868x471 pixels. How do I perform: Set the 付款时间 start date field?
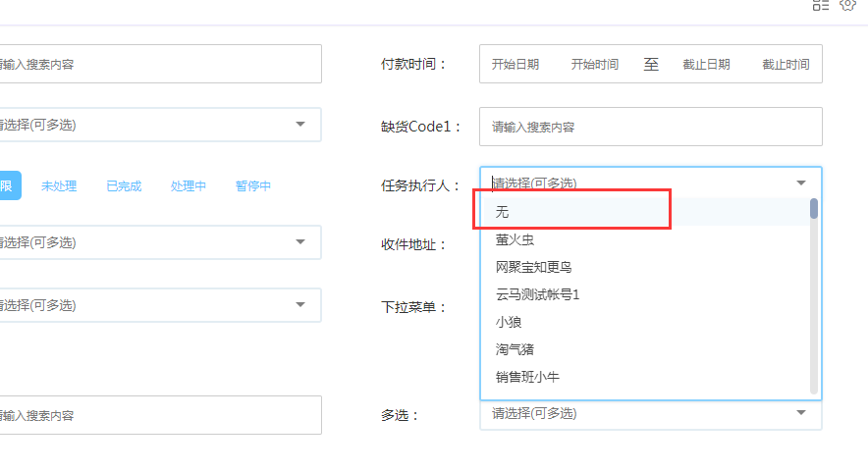[x=515, y=65]
